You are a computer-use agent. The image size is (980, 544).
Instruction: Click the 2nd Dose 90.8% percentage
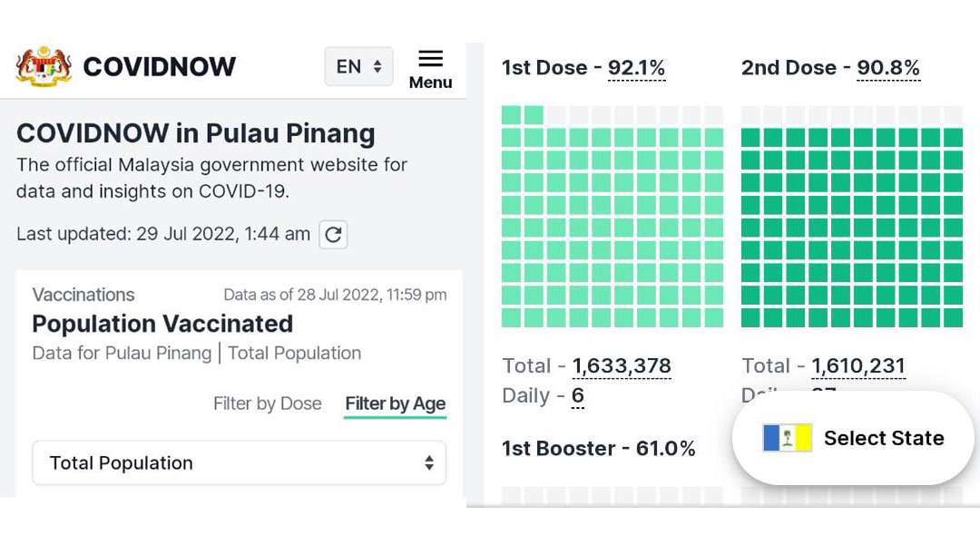tap(888, 67)
